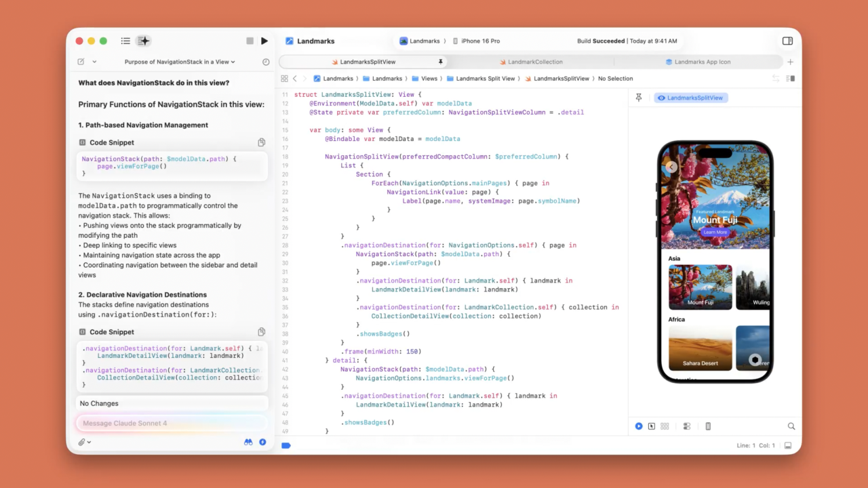Expand the conversation title dropdown
This screenshot has width=868, height=488.
pos(180,62)
